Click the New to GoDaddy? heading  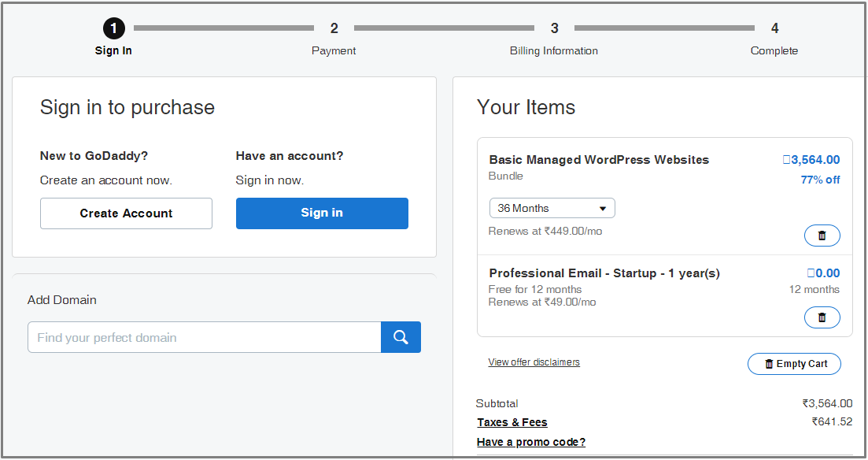tap(94, 156)
